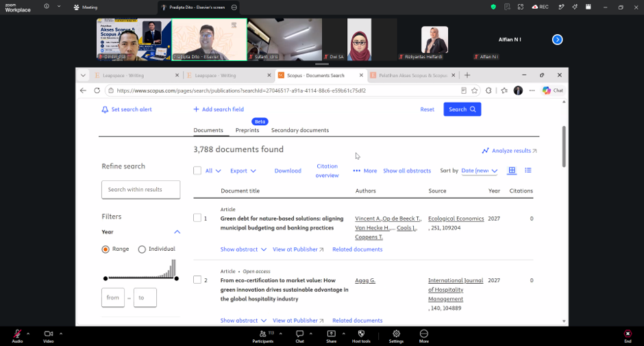Screen dimensions: 644x346
Task: Open Zoom Host tools shield icon
Action: point(361,334)
